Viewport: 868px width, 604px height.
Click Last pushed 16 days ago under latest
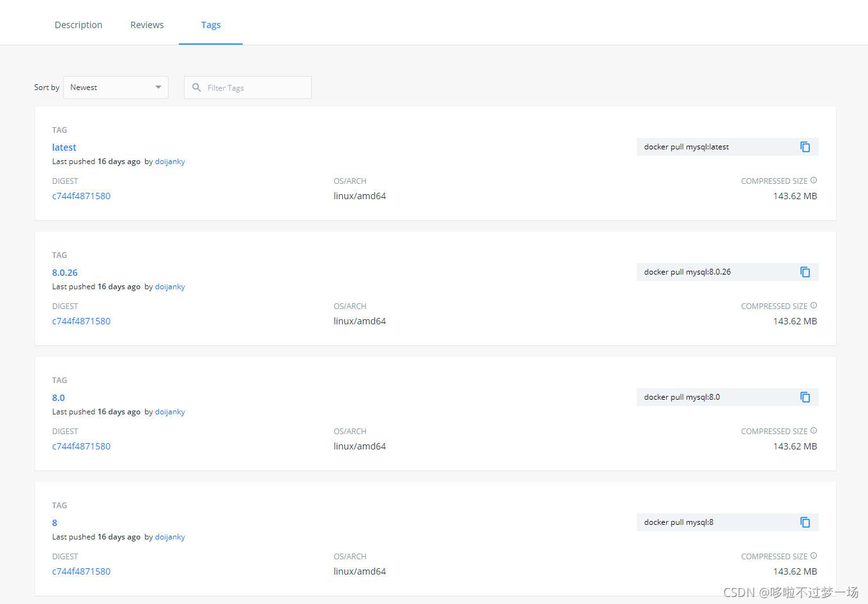point(96,162)
